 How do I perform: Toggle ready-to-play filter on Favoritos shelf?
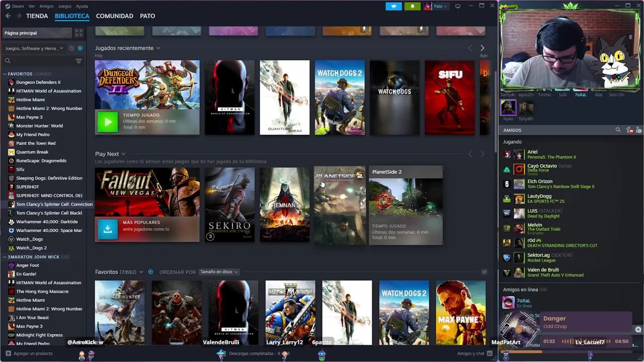click(x=150, y=272)
